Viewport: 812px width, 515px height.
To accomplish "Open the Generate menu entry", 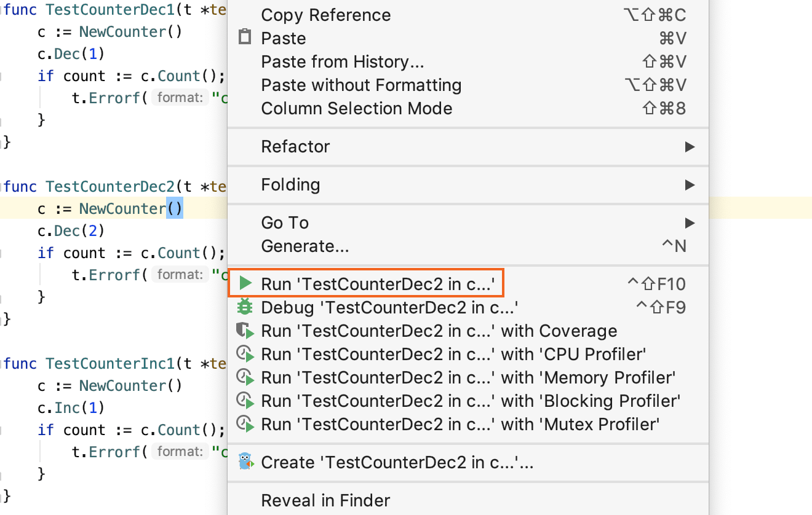I will [x=304, y=246].
